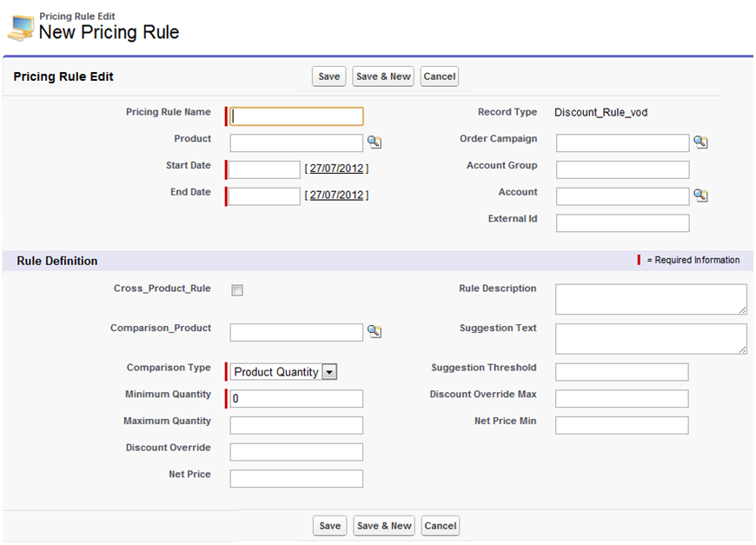This screenshot has width=756, height=545.
Task: Open the Comparison_Product lookup icon
Action: [x=374, y=331]
